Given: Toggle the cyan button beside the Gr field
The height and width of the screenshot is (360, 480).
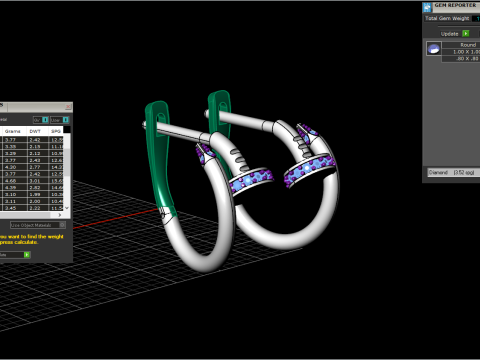Looking at the screenshot, I should click(45, 120).
